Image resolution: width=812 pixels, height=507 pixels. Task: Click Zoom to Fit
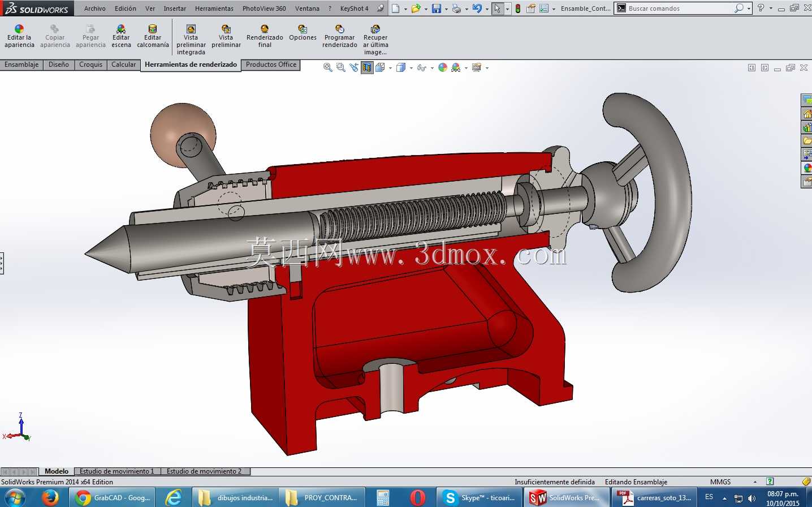[x=327, y=67]
